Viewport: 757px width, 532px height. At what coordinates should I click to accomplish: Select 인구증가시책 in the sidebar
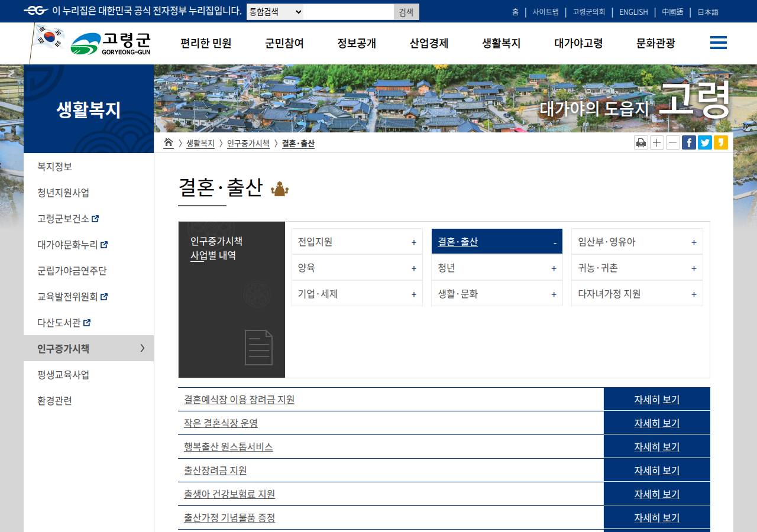pyautogui.click(x=89, y=349)
